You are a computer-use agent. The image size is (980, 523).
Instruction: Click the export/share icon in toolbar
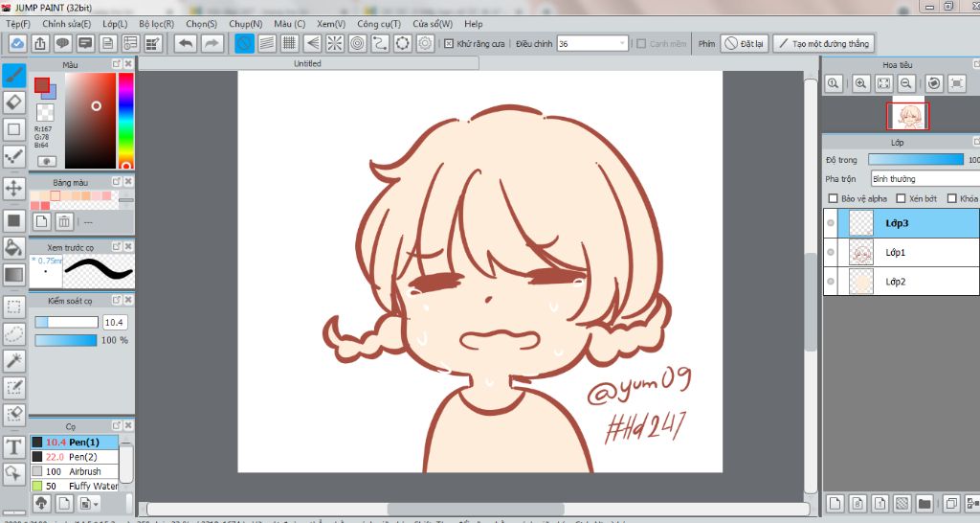[x=40, y=44]
